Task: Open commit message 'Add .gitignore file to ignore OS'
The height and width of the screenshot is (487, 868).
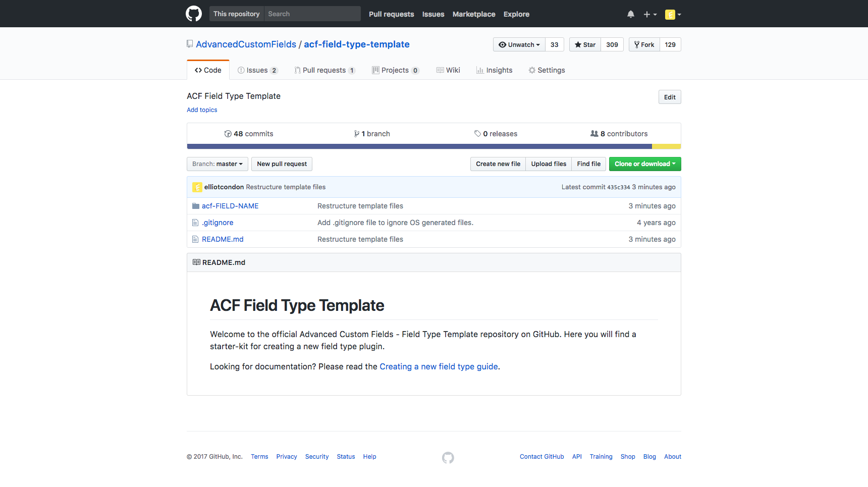Action: point(395,223)
